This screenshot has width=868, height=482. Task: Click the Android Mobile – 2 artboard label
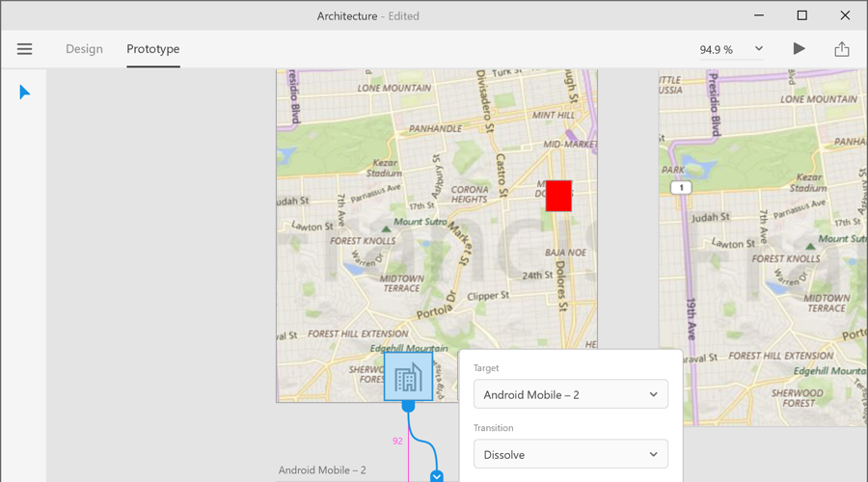tap(321, 470)
